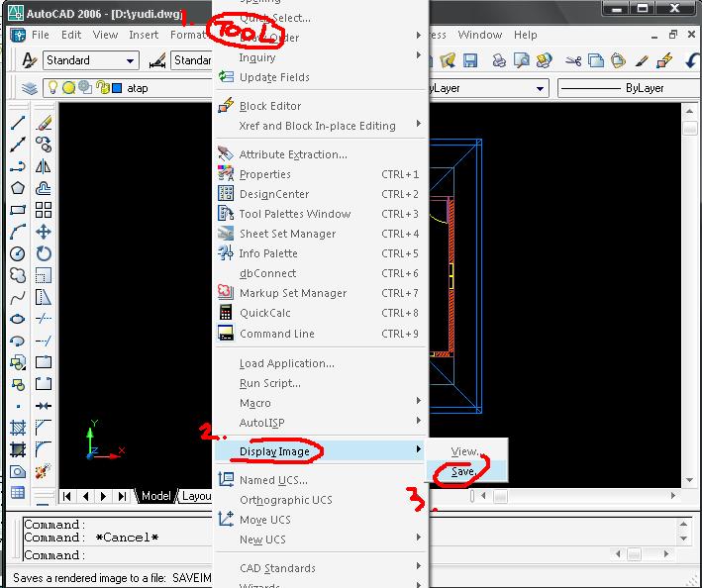Choose View... in Display Image submenu
The width and height of the screenshot is (702, 588).
(466, 451)
